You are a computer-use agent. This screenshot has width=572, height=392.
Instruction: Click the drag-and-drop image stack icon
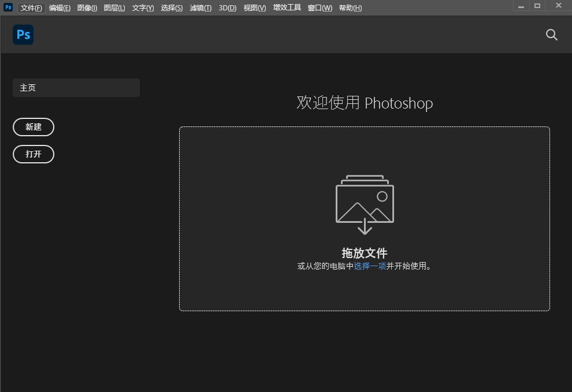[365, 204]
